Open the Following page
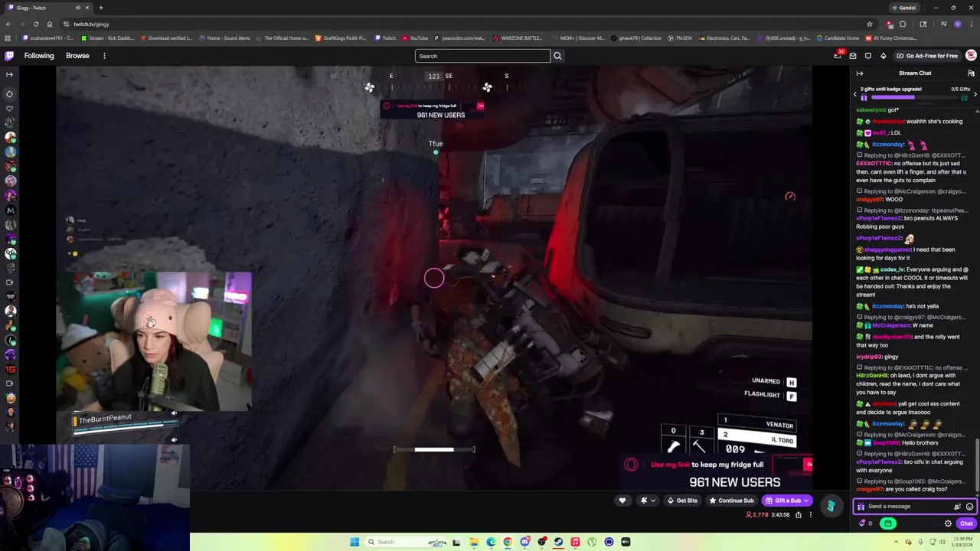 click(39, 56)
